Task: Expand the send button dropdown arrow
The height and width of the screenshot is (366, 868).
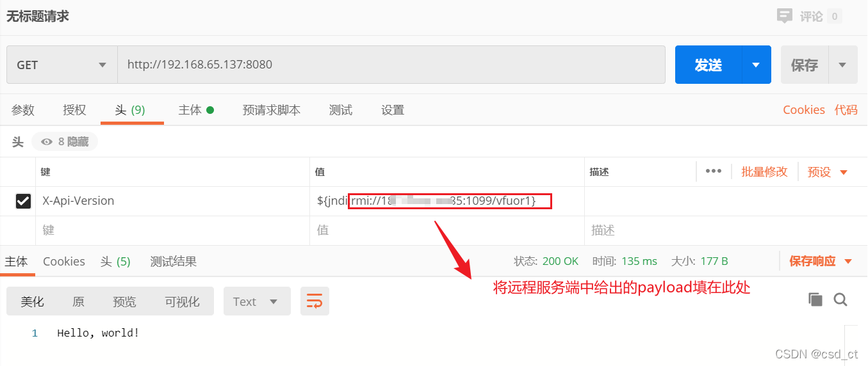Action: point(757,65)
